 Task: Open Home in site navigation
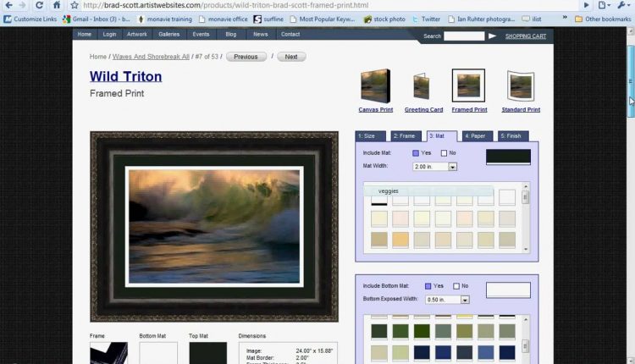84,35
